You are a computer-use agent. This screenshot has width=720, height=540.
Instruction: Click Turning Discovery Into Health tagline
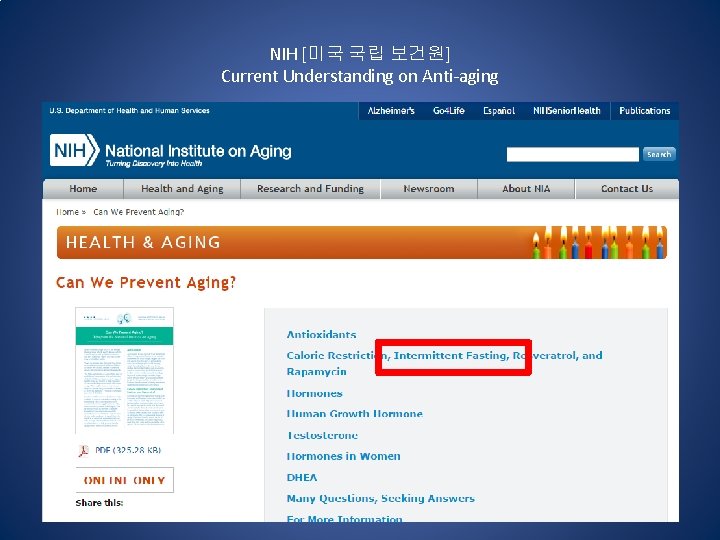(154, 163)
